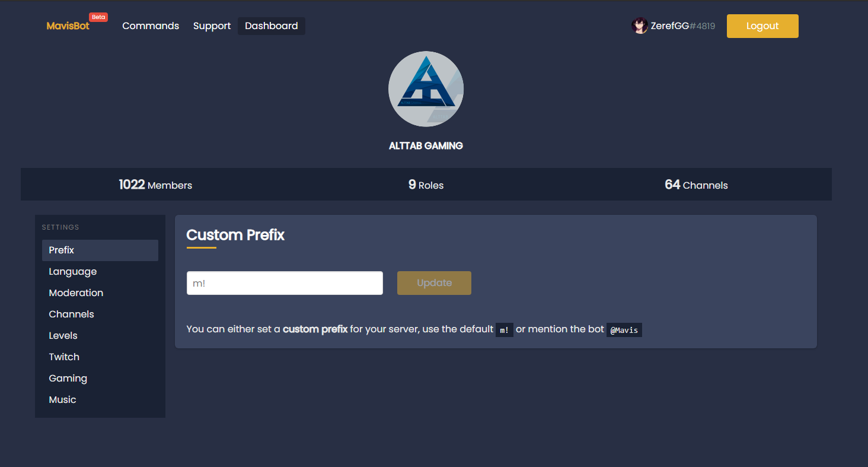Switch to Channels settings
The height and width of the screenshot is (467, 868).
(x=72, y=314)
